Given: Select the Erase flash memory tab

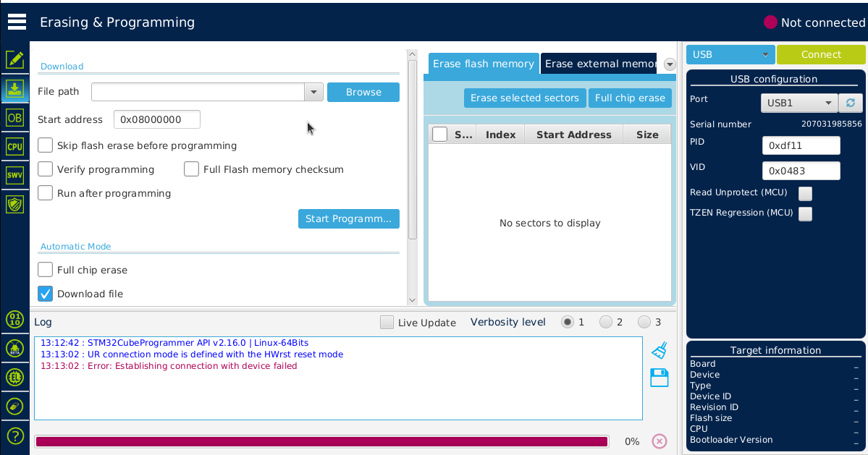Looking at the screenshot, I should click(483, 64).
